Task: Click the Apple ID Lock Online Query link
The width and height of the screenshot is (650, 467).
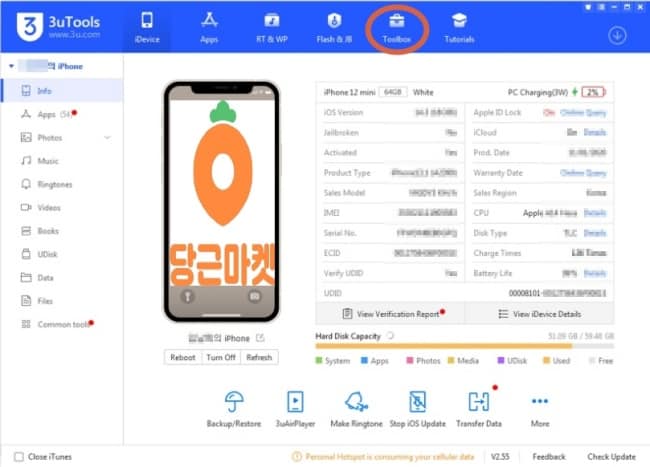Action: 583,113
